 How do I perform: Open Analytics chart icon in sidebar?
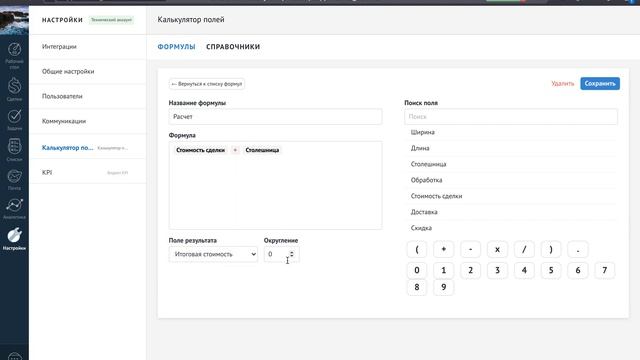point(14,208)
